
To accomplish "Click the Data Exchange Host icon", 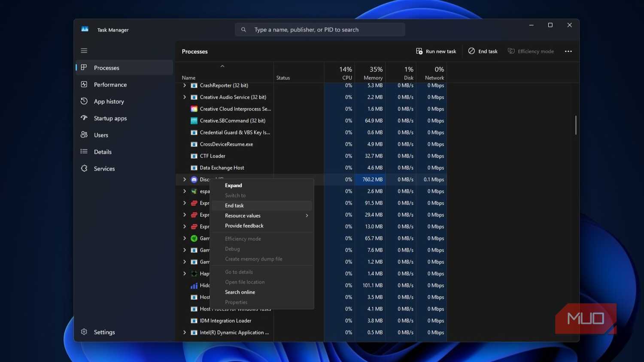I will (x=194, y=168).
